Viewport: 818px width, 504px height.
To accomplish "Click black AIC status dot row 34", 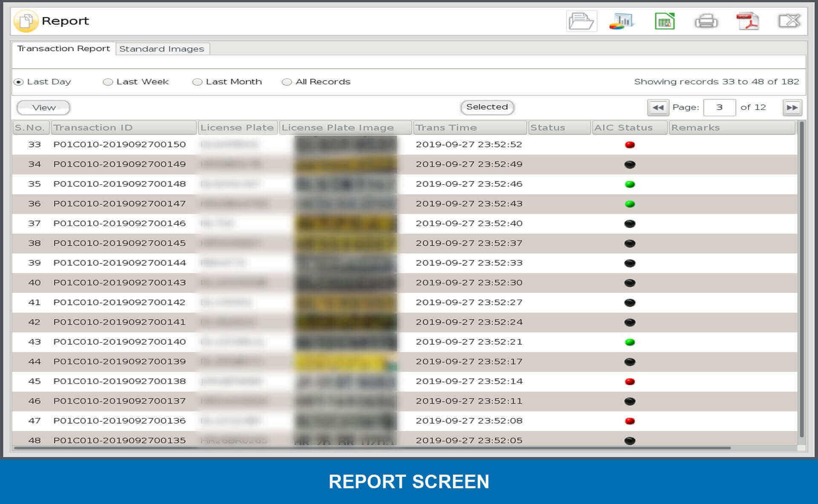I will tap(630, 164).
